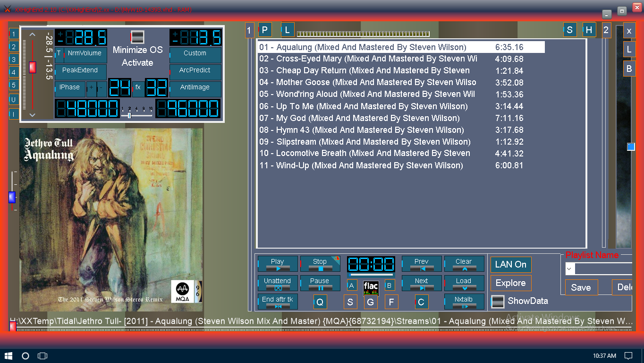Toggle IPhase setting

tap(70, 89)
